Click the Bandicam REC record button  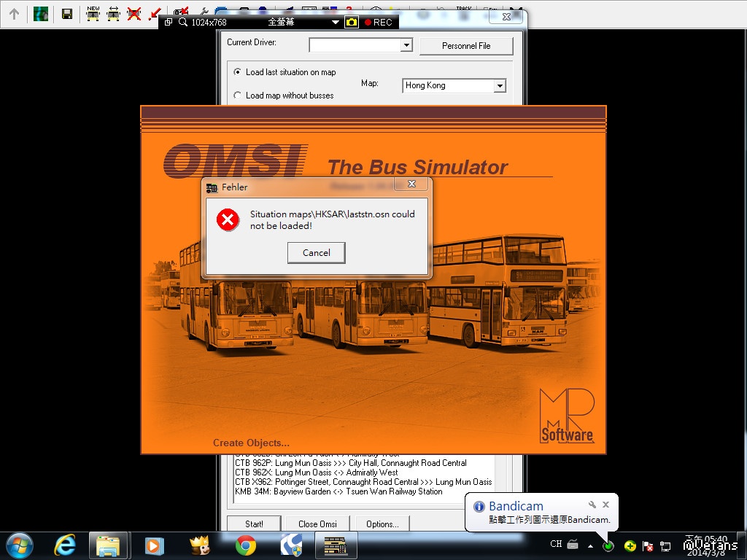click(379, 22)
